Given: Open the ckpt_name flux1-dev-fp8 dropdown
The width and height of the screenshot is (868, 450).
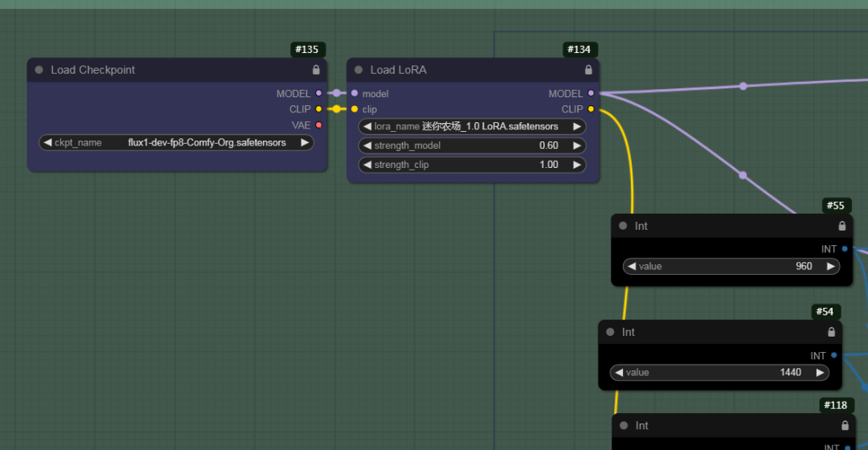Looking at the screenshot, I should point(176,143).
